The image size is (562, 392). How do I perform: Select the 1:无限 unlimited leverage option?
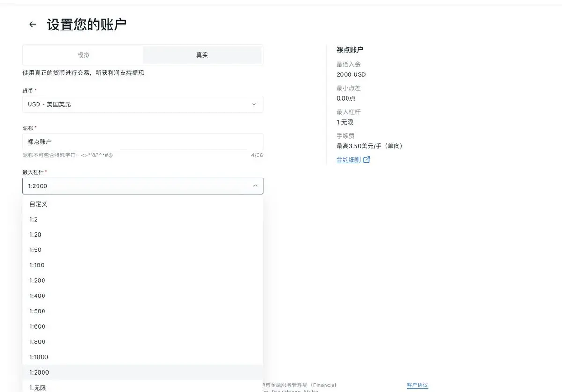click(37, 387)
